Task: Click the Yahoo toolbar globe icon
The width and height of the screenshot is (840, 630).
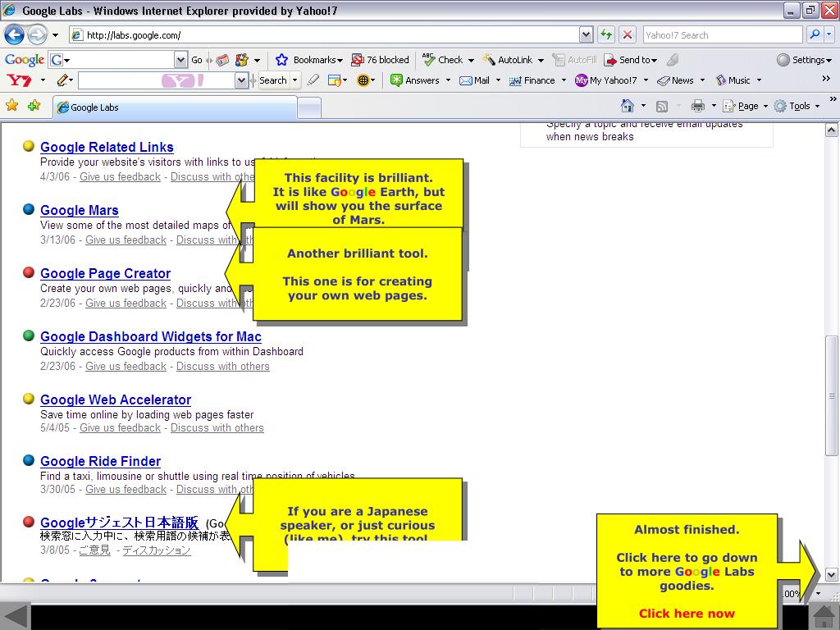Action: tap(363, 80)
